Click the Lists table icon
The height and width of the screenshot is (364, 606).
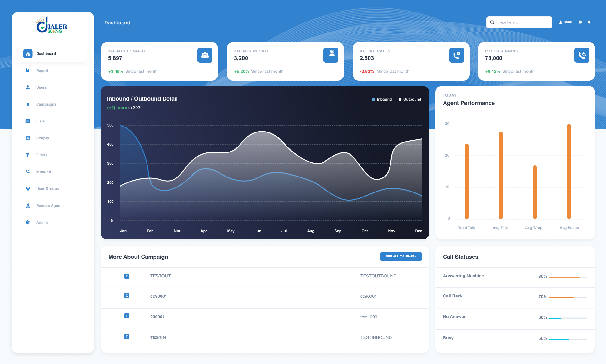(28, 121)
